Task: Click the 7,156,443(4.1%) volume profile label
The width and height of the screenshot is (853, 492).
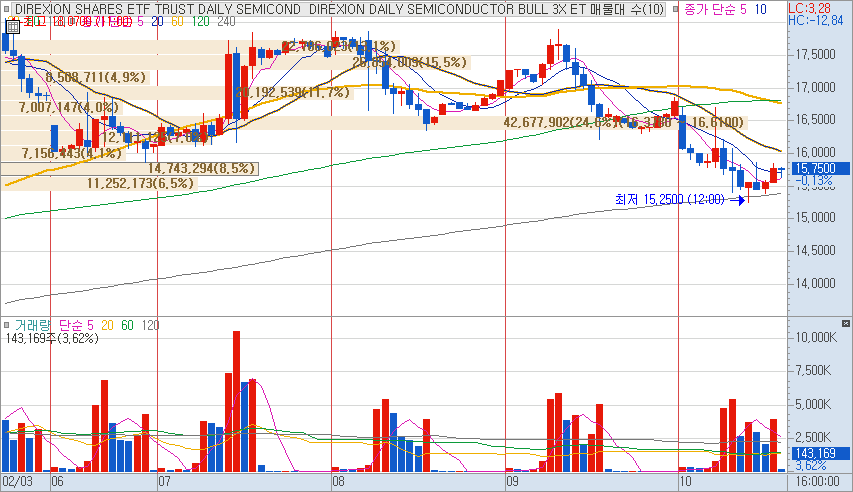Action: (x=72, y=153)
